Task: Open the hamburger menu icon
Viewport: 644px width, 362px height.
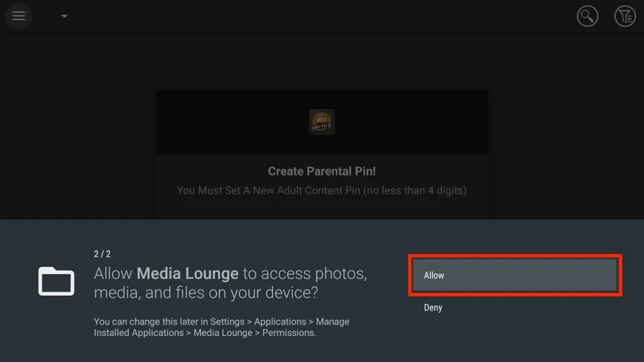Action: (x=19, y=16)
